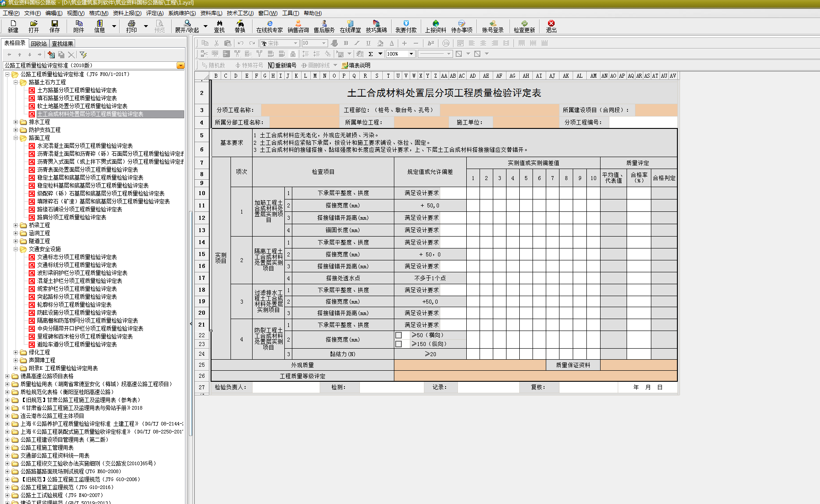
Task: Open 水泥混凝土面层分项工程质量检验评定表 in tree
Action: 85,146
